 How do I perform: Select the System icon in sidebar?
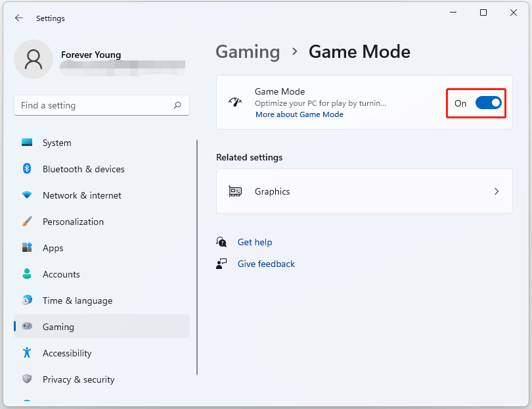click(x=27, y=143)
